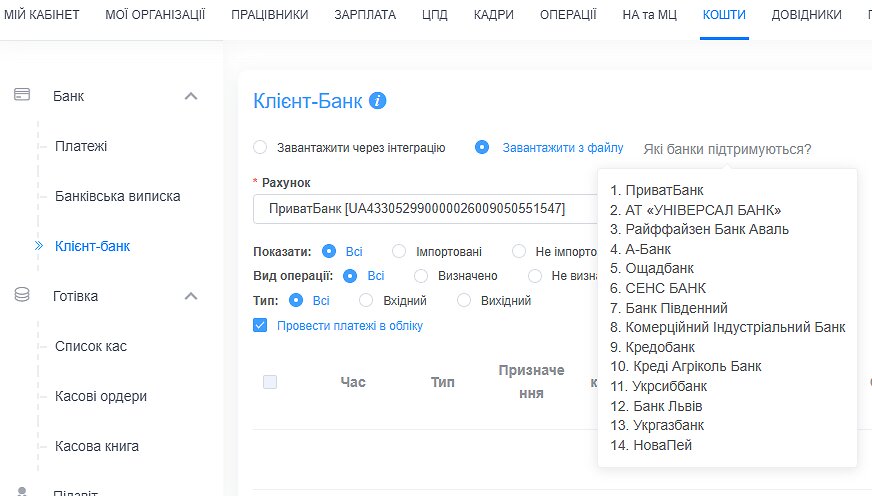Select Завантажити через інтеграцію radio button
Image resolution: width=872 pixels, height=496 pixels.
pos(260,147)
